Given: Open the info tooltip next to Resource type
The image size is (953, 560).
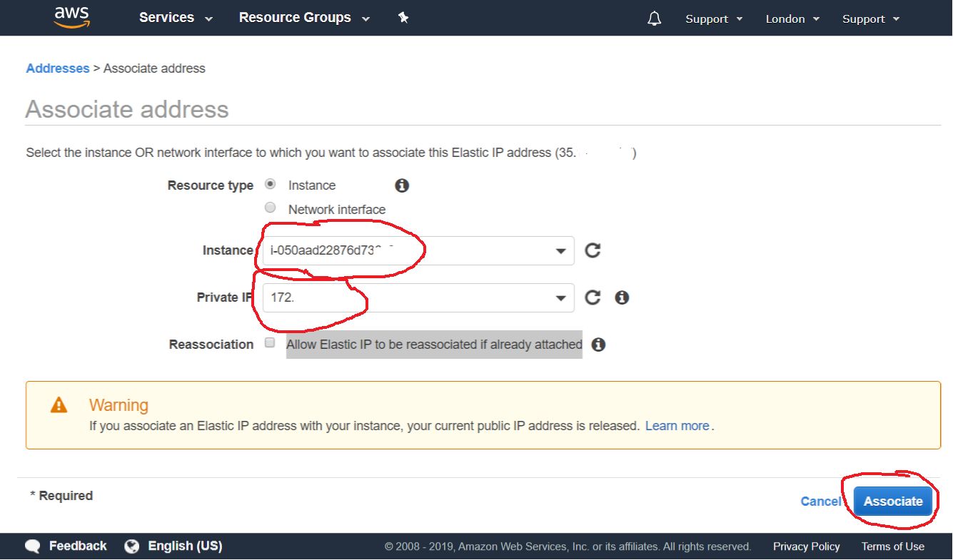Looking at the screenshot, I should (401, 185).
